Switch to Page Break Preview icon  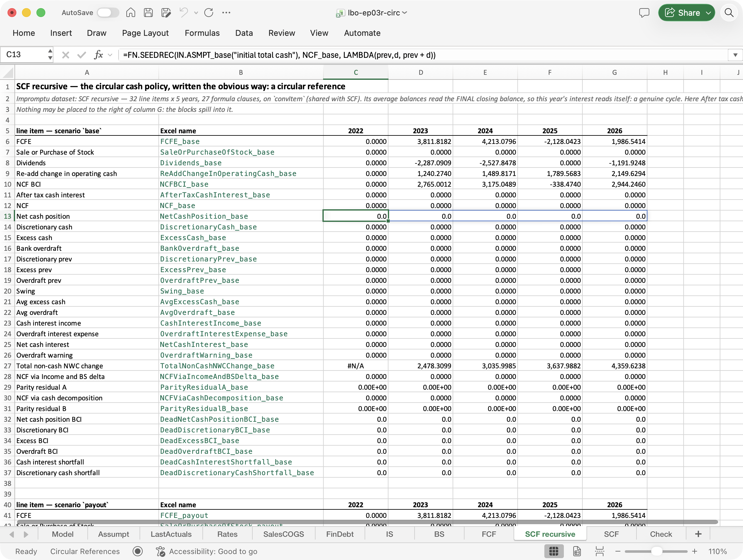click(600, 551)
